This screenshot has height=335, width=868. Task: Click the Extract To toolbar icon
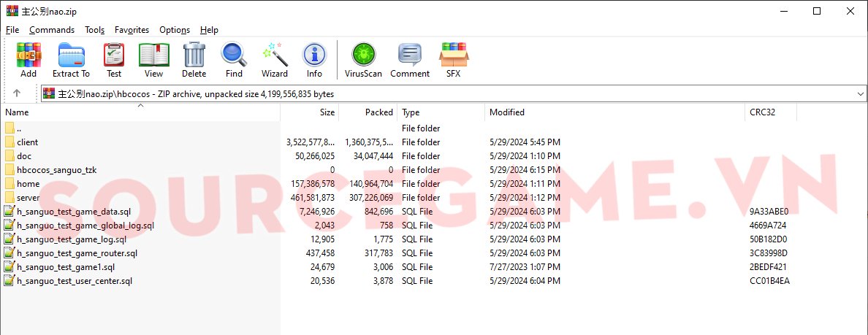[x=71, y=60]
